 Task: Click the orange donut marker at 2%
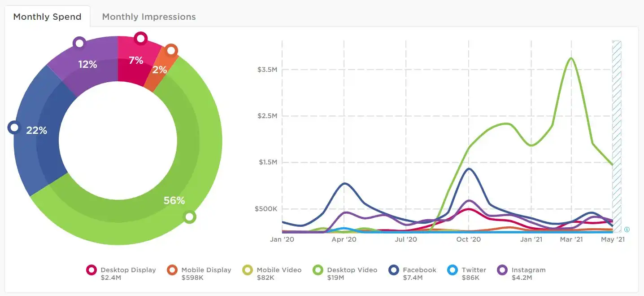coord(171,50)
